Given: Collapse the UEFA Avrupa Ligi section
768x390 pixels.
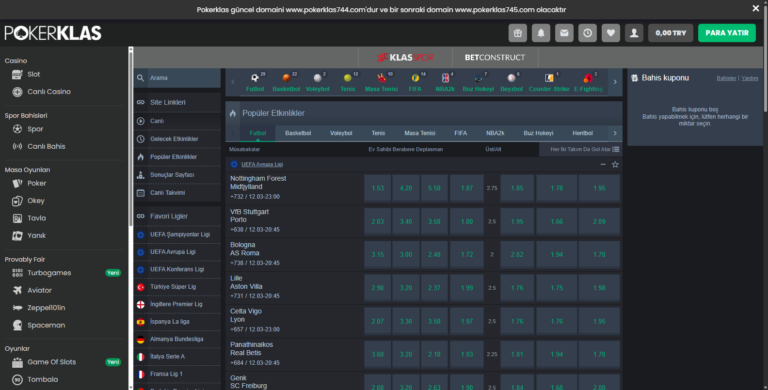Looking at the screenshot, I should coord(603,165).
